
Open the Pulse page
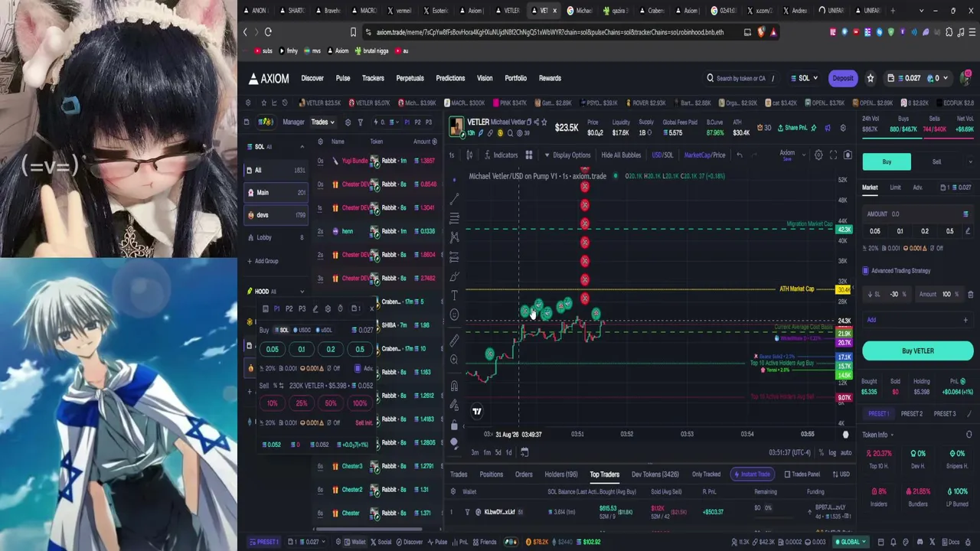point(343,78)
